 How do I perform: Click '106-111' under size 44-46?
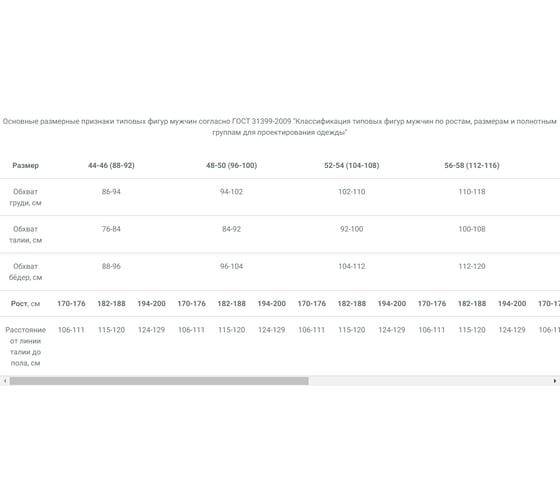(x=71, y=330)
